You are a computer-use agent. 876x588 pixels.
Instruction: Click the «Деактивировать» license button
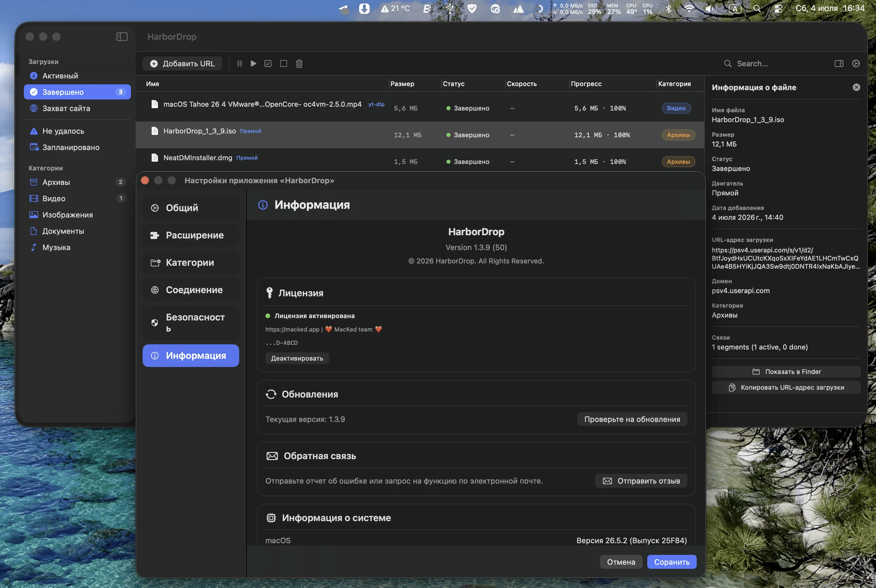(x=297, y=358)
